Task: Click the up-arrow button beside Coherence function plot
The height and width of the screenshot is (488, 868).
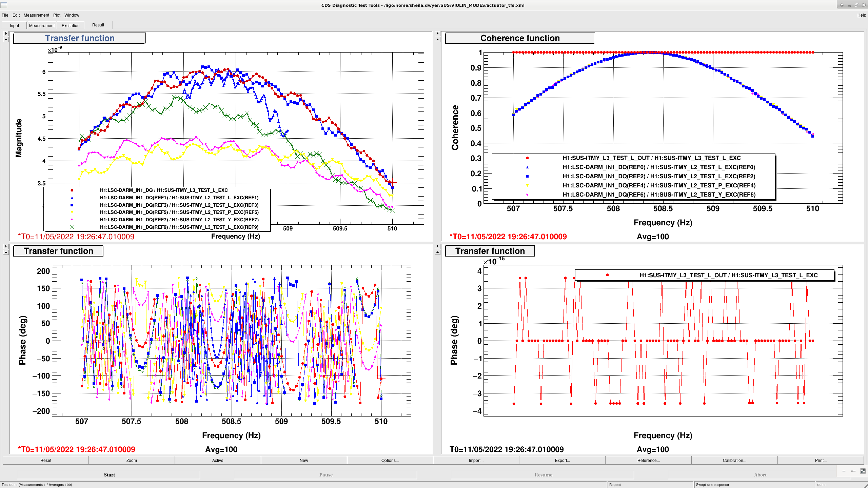Action: pyautogui.click(x=437, y=40)
